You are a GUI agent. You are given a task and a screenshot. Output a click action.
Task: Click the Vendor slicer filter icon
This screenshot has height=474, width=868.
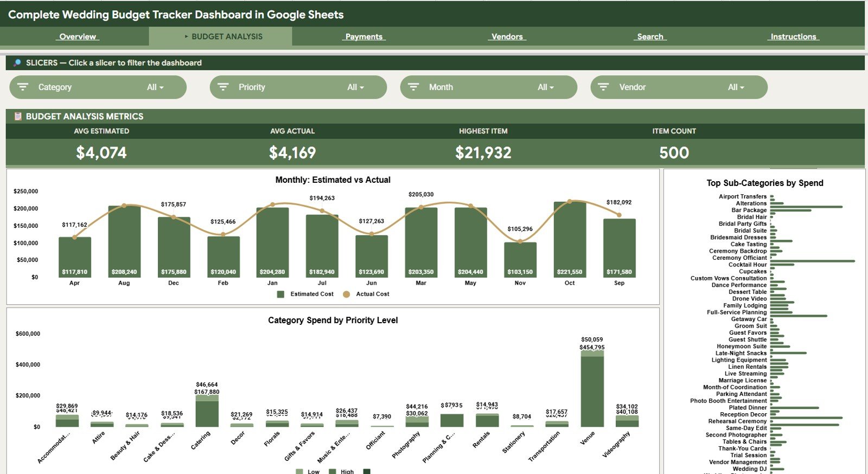tap(603, 87)
